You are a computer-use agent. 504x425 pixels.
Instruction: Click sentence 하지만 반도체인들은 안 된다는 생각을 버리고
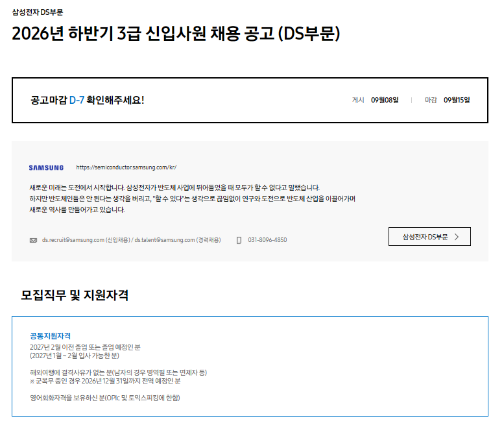click(x=192, y=199)
